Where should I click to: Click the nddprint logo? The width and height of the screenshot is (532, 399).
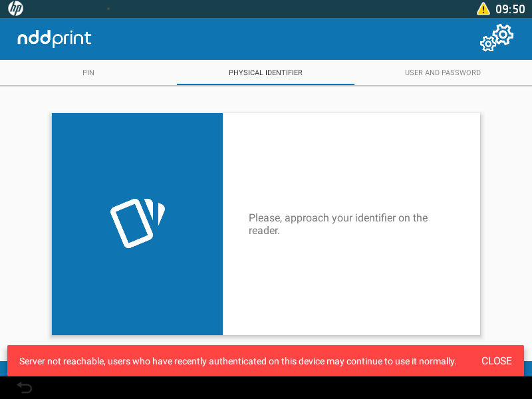pyautogui.click(x=55, y=39)
